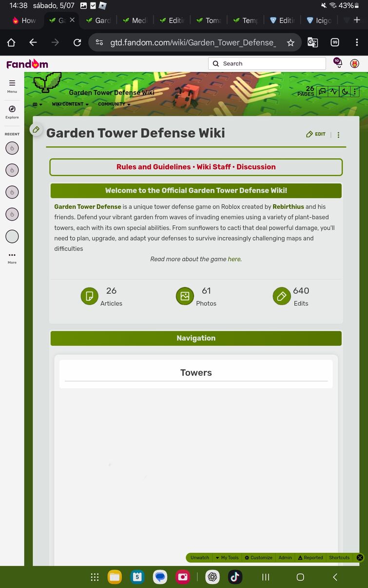Launch the Files app from the taskbar
Screen dimensions: 368x588
tap(115, 577)
